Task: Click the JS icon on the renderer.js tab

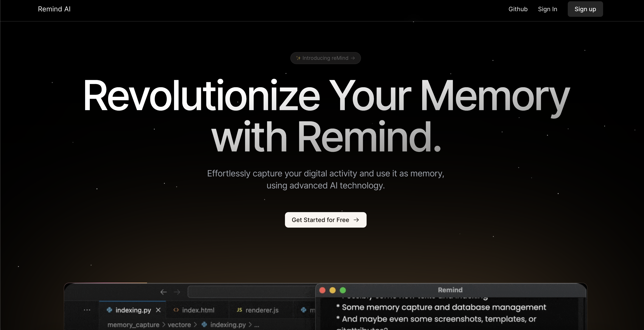Action: (239, 310)
